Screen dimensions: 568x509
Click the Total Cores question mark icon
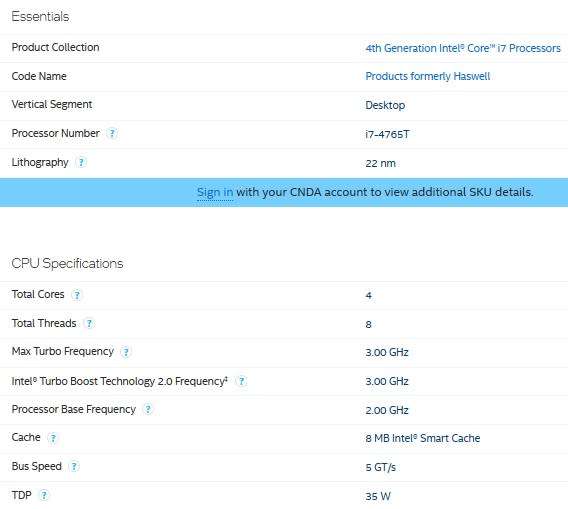pyautogui.click(x=77, y=295)
